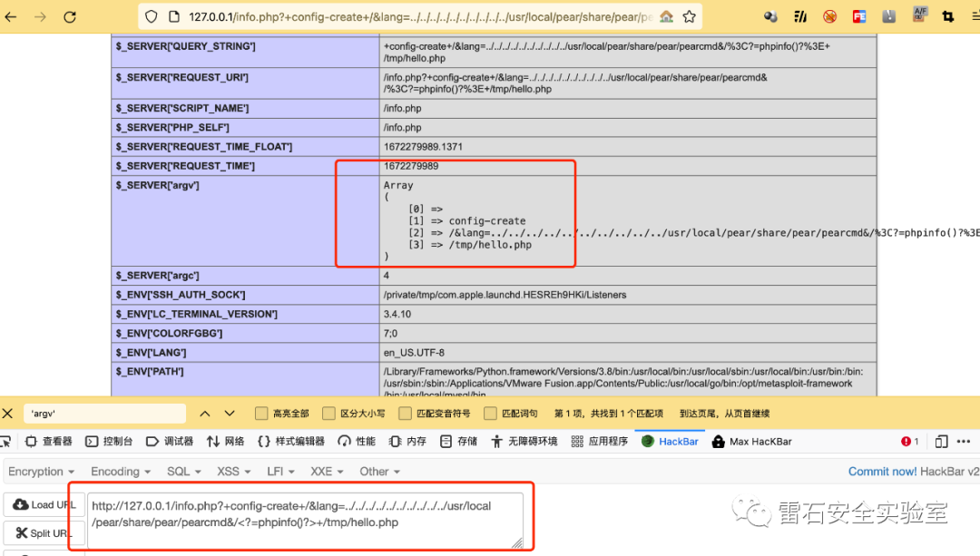Click the $_SERVER['QUERY_STRING'] label cell
980x556 pixels.
(245, 53)
